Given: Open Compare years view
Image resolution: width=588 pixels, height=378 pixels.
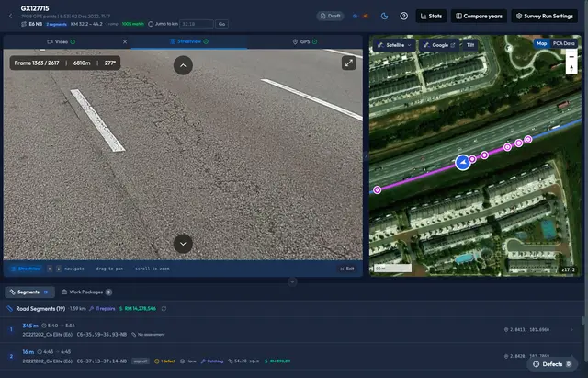Looking at the screenshot, I should click(479, 16).
